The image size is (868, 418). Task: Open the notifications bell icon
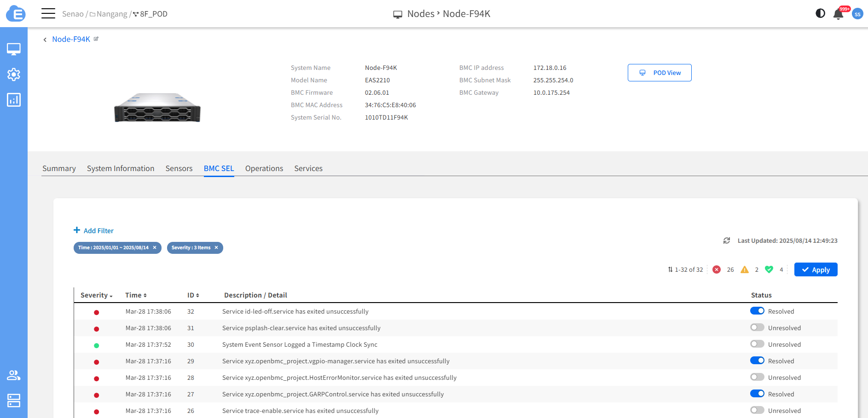[838, 14]
